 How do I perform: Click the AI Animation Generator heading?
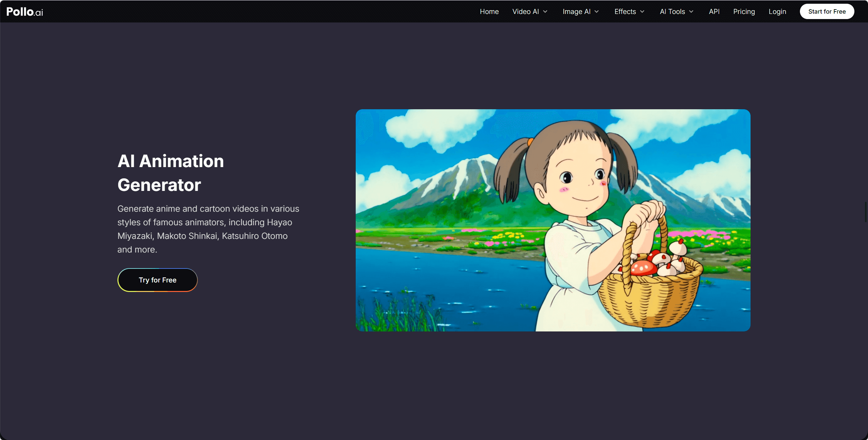pyautogui.click(x=171, y=173)
